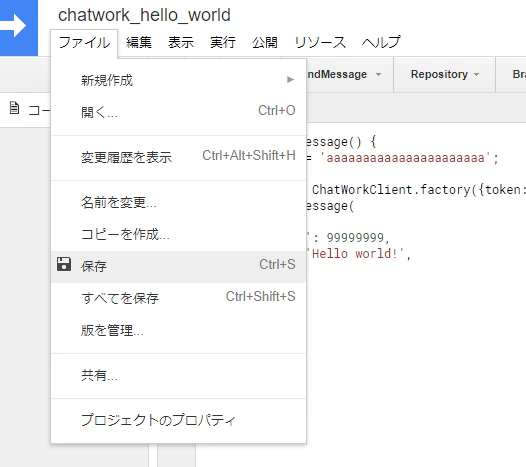Open the 表示 menu
526x467 pixels.
pyautogui.click(x=181, y=43)
